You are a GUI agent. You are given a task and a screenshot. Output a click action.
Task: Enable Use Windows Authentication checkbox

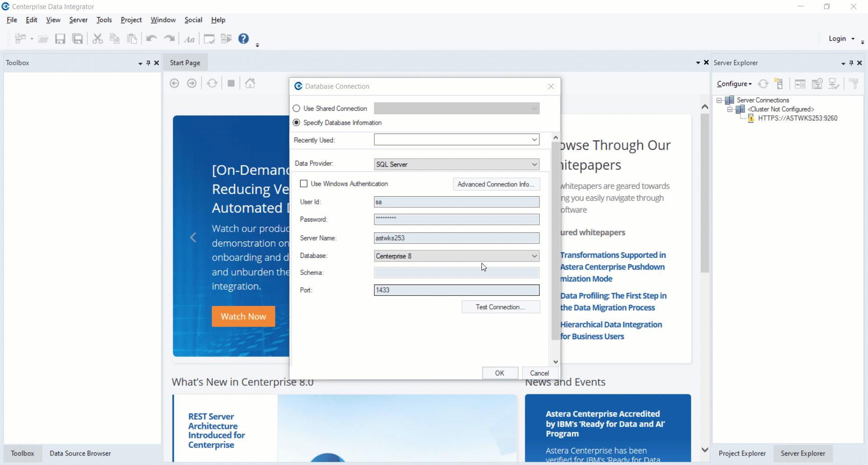click(304, 184)
